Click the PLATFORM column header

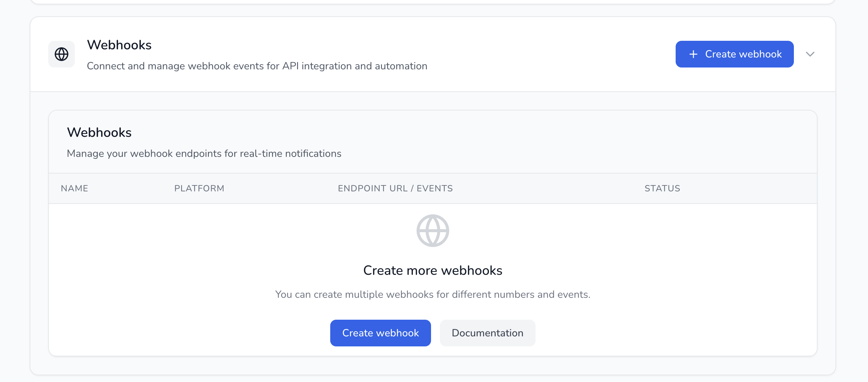(199, 188)
